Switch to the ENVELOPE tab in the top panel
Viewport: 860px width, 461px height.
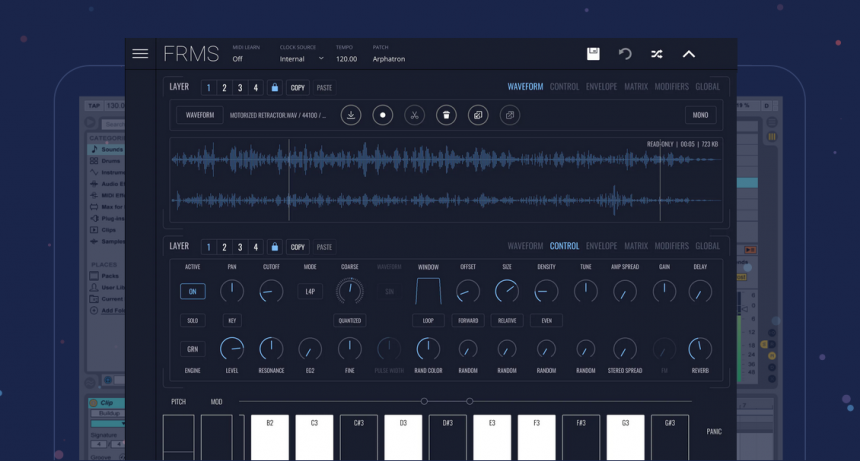(x=601, y=87)
